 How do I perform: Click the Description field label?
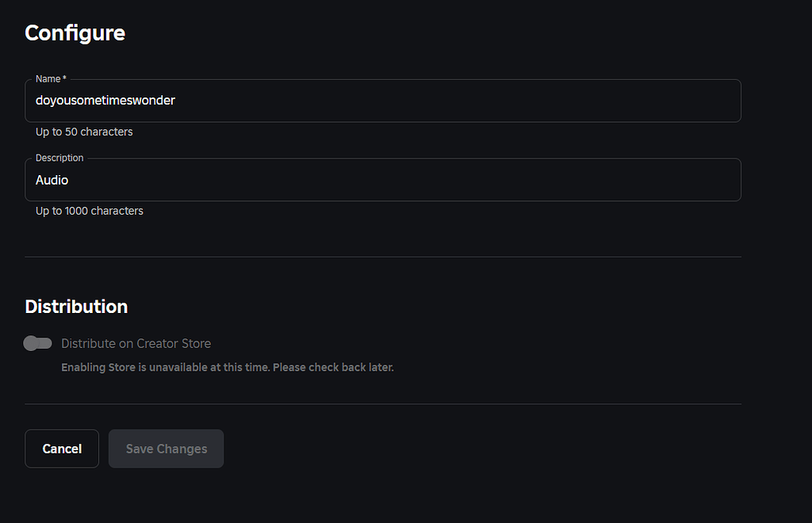59,158
